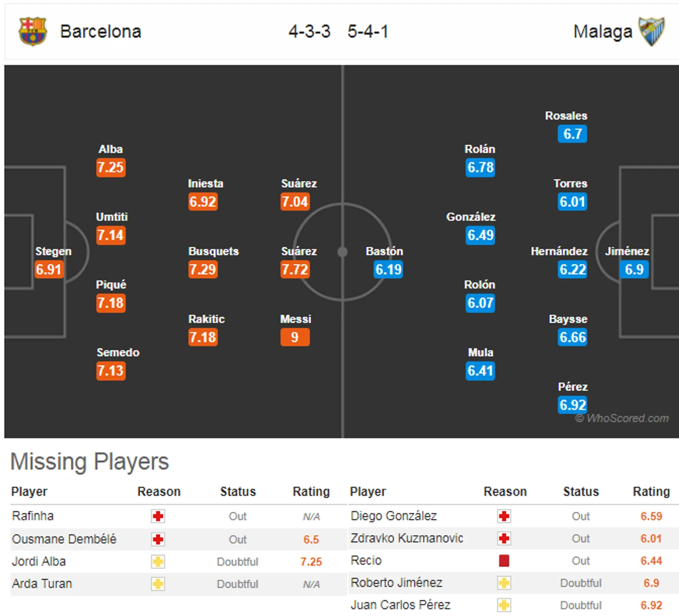Select Messi's rating badge showing 9
Image resolution: width=679 pixels, height=616 pixels.
coord(295,337)
